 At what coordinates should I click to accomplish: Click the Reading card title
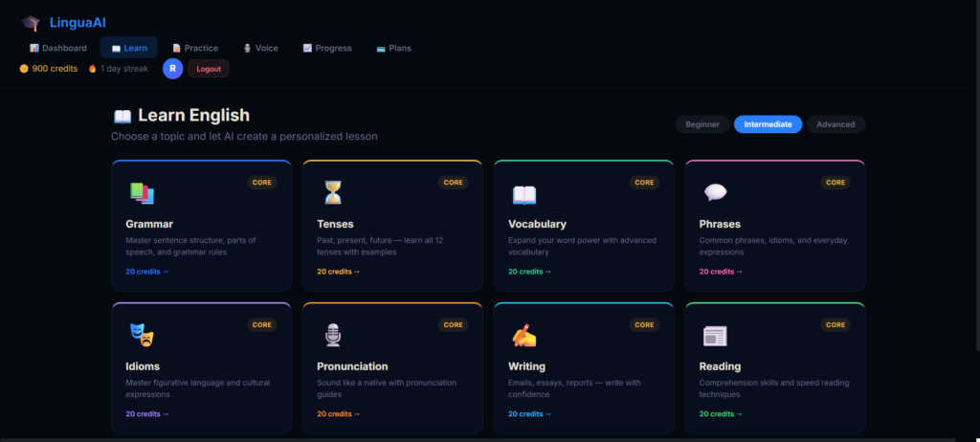tap(720, 366)
